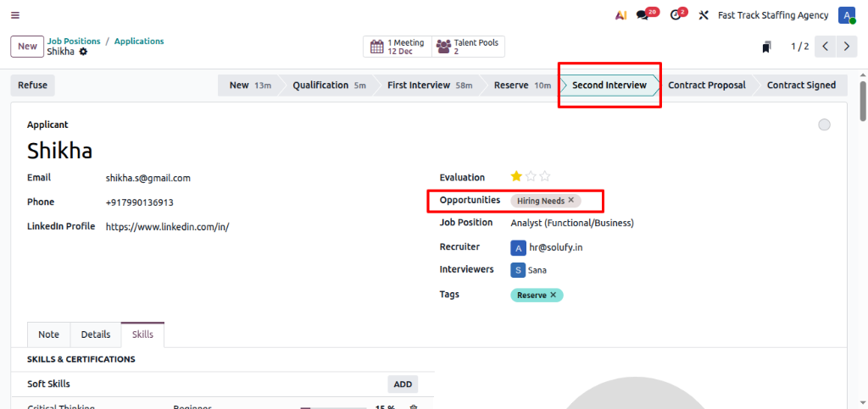Click the Refuse button
Image resolution: width=868 pixels, height=409 pixels.
click(x=33, y=85)
